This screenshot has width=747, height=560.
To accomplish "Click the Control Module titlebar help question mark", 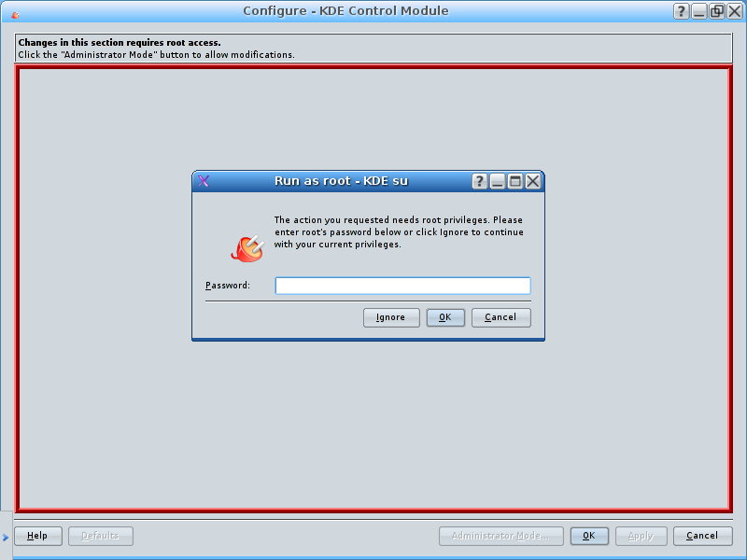I will click(x=682, y=11).
